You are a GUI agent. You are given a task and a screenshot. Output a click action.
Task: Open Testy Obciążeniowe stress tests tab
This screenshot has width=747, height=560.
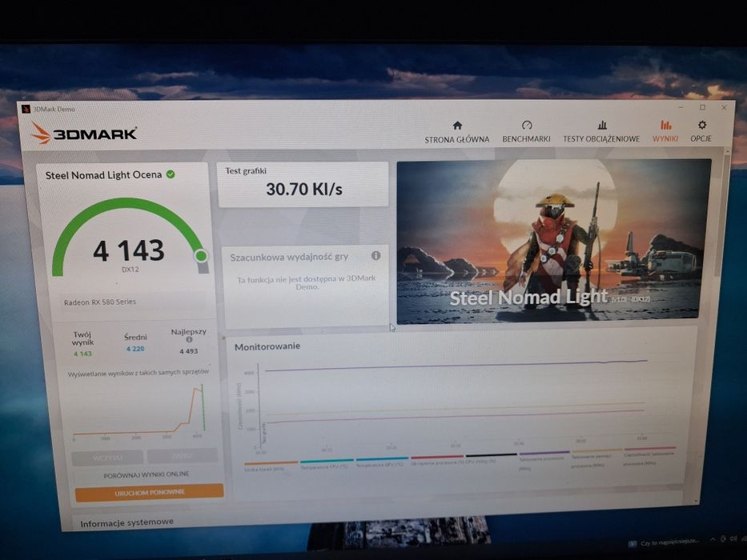[x=601, y=132]
